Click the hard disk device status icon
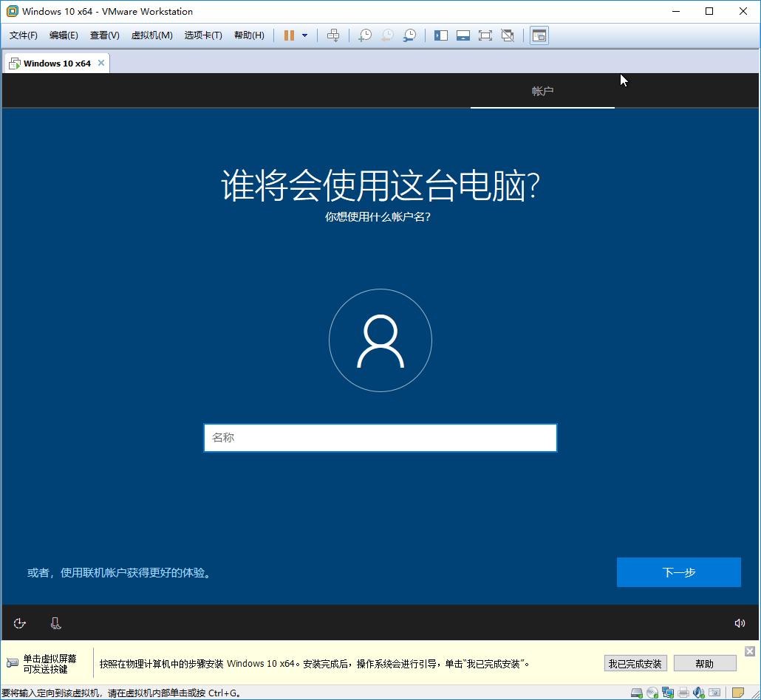 pos(637,693)
